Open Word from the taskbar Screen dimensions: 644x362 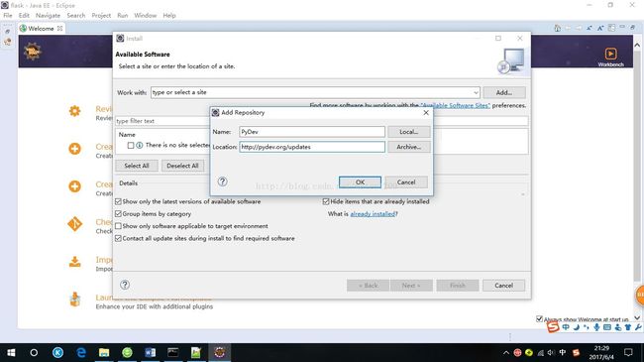[x=150, y=352]
